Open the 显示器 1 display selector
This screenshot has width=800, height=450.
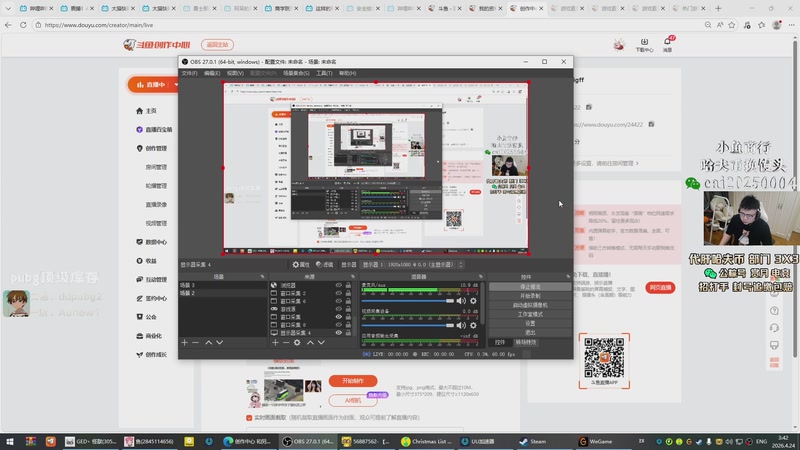pyautogui.click(x=412, y=265)
